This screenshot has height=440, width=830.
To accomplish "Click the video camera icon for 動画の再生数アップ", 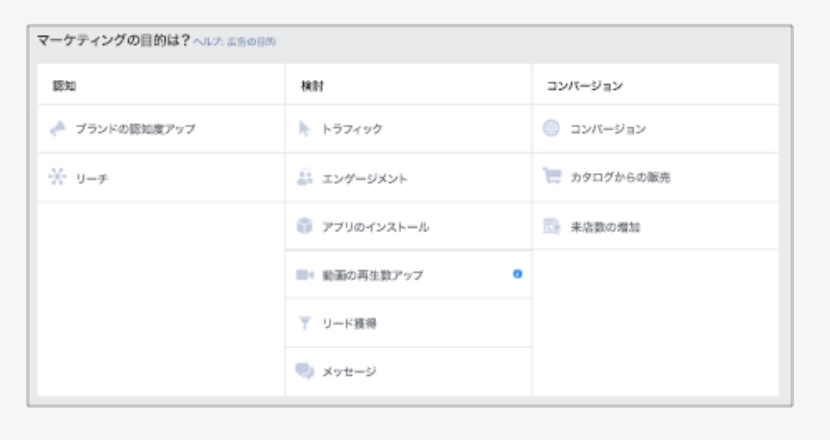I will tap(305, 275).
